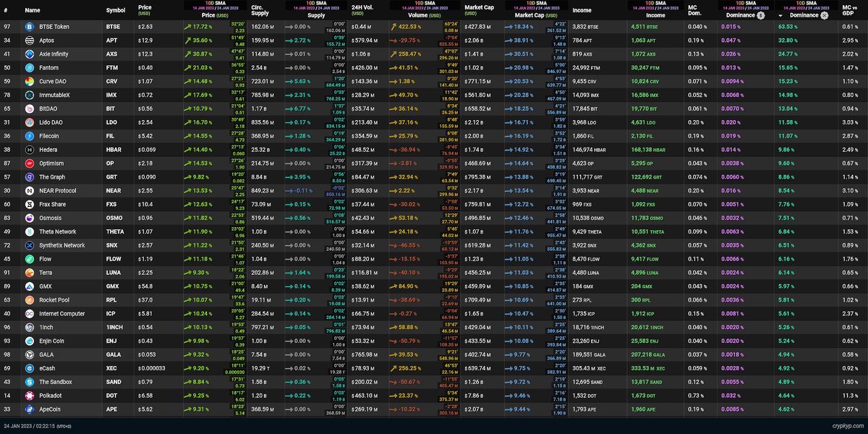
Task: Sort by the MC vs GDP header
Action: point(848,11)
